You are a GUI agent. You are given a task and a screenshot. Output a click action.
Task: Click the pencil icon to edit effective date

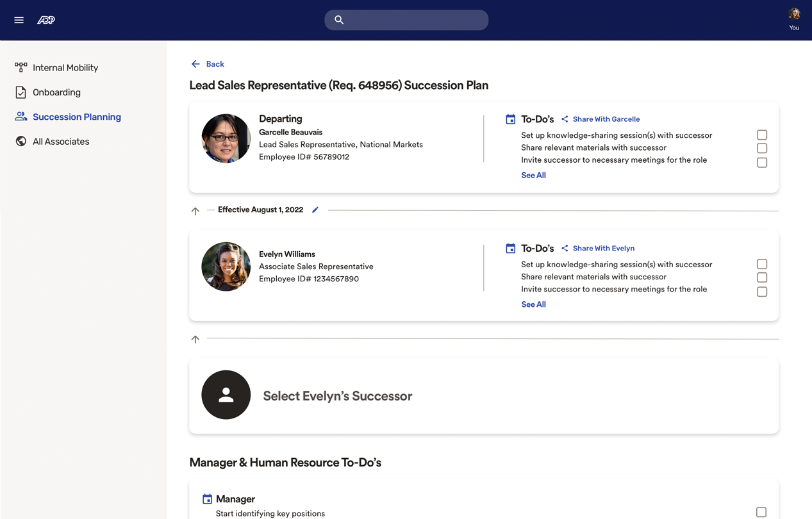[315, 210]
